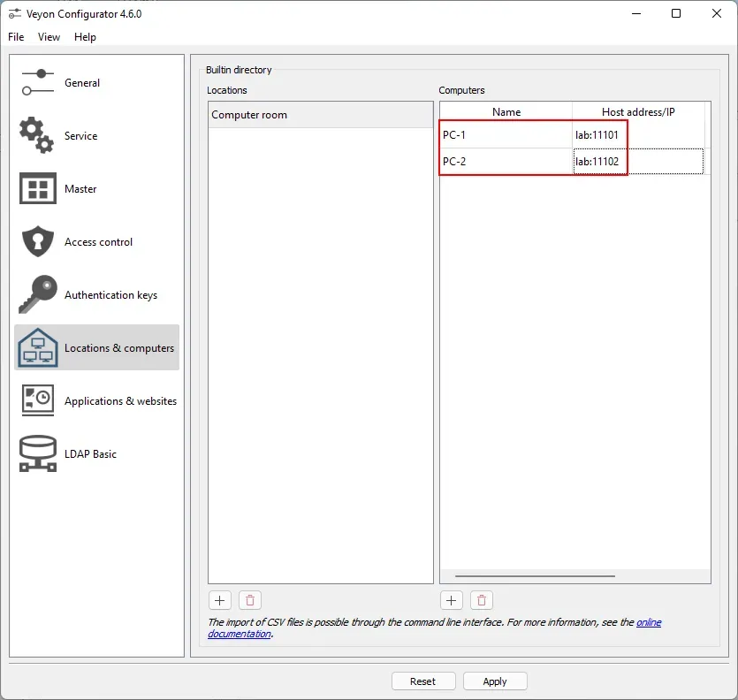Select the PC-1 name cell
Image resolution: width=738 pixels, height=700 pixels.
(x=506, y=135)
